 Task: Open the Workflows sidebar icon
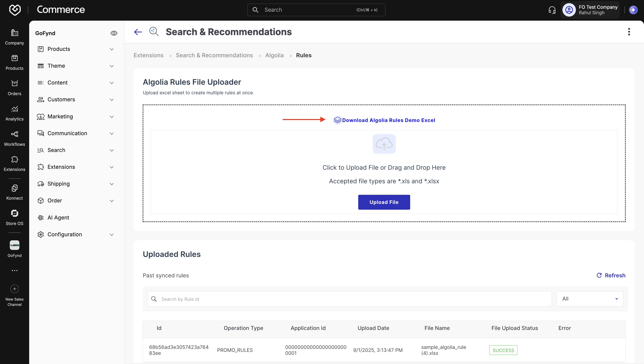pos(14,139)
